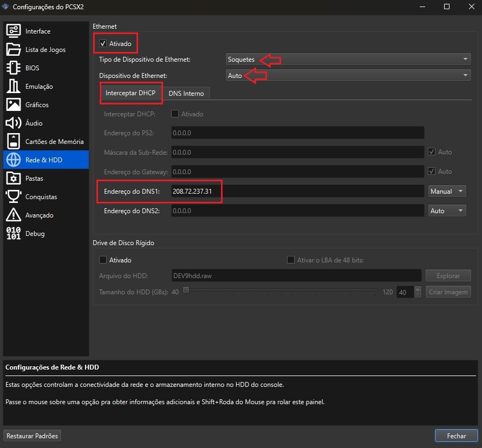
Task: Click the Restaurar Padrões button
Action: [32, 436]
